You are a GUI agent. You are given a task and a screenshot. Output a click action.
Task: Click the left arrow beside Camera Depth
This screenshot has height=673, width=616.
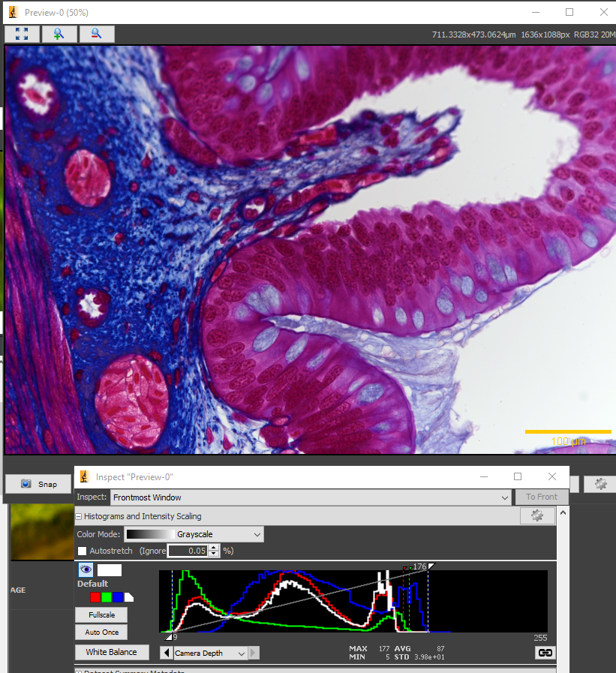point(167,653)
